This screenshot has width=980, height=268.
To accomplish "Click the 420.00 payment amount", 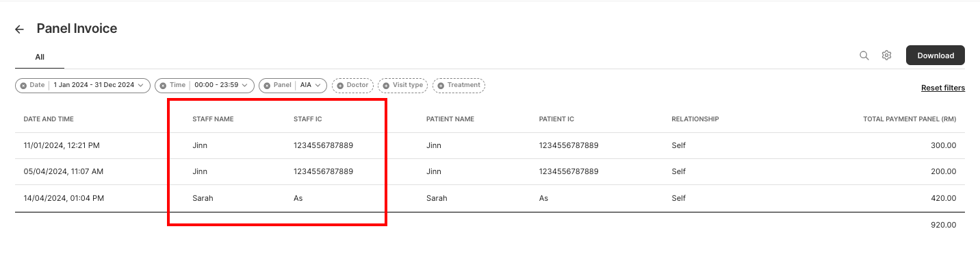I will [x=943, y=198].
